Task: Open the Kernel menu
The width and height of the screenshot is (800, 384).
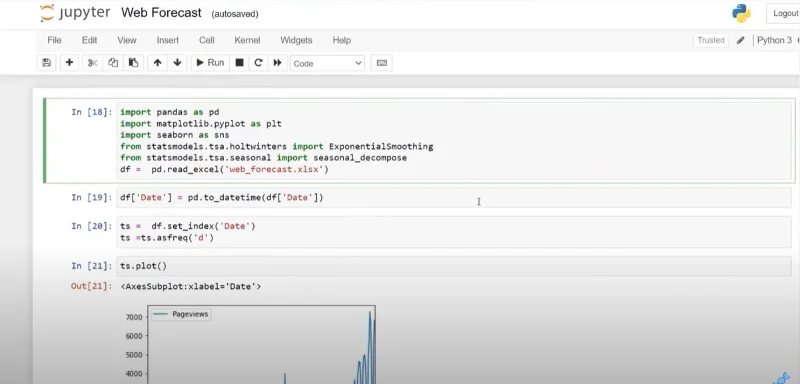Action: 247,40
